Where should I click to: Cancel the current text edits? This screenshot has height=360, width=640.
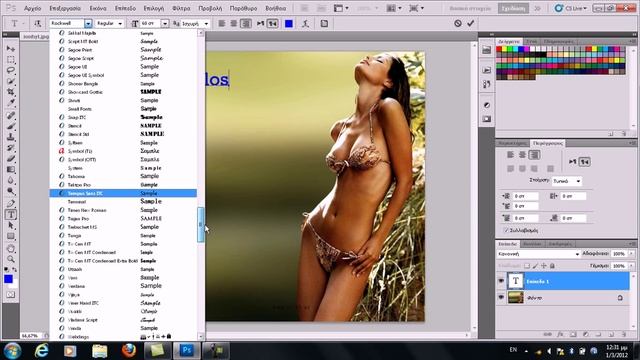pyautogui.click(x=458, y=24)
